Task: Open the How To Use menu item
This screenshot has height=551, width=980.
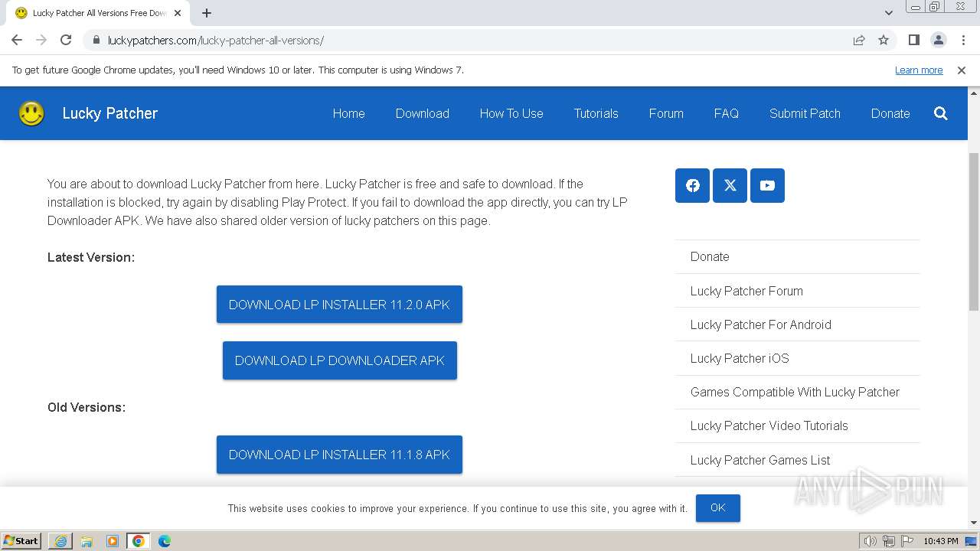Action: pos(511,113)
